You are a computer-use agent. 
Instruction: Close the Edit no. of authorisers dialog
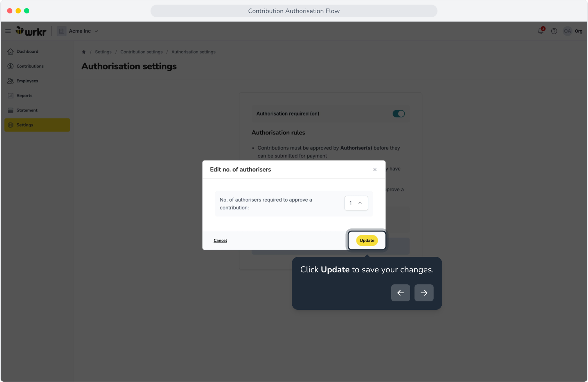[x=375, y=169]
